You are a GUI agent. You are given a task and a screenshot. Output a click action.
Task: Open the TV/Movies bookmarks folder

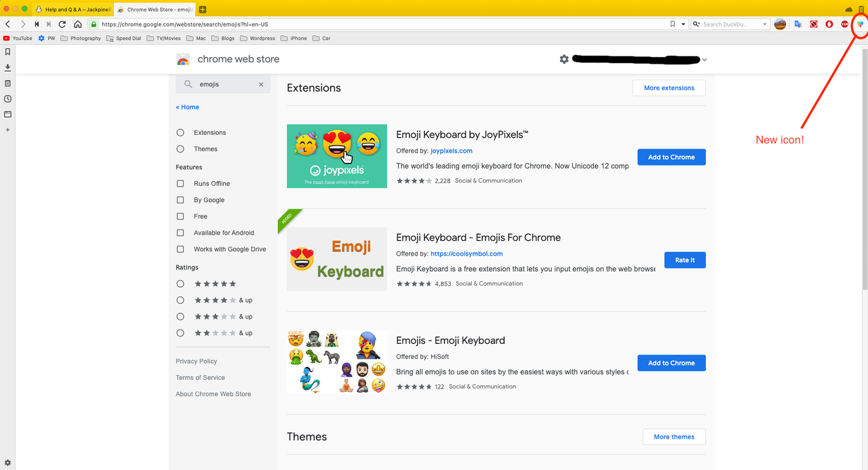point(164,39)
